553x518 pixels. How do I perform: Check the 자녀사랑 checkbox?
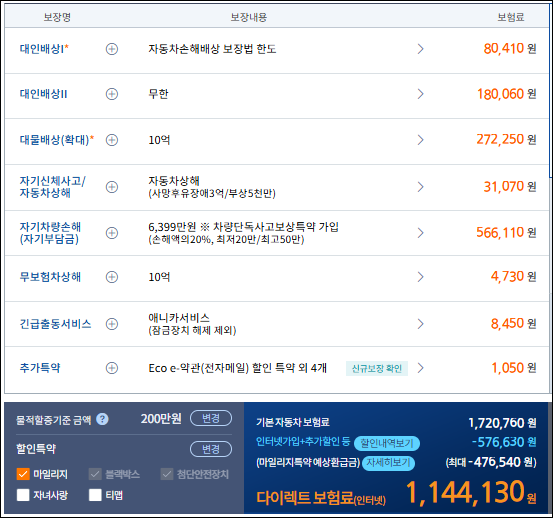pyautogui.click(x=23, y=495)
